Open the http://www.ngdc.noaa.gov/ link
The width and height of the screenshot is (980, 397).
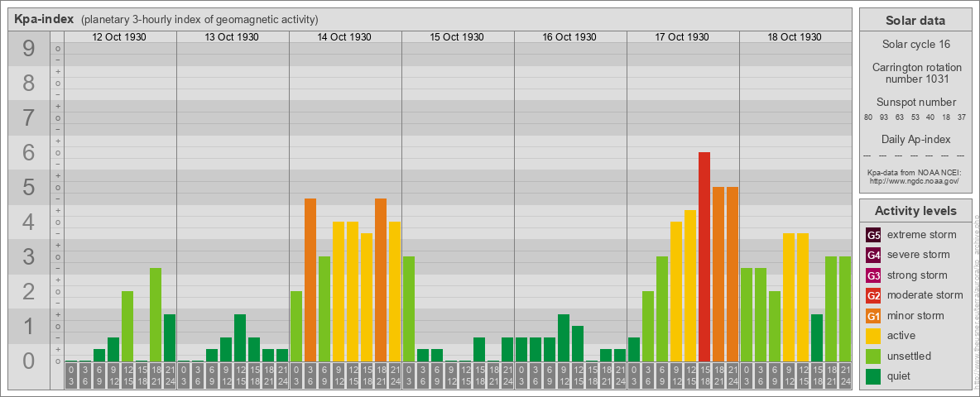pyautogui.click(x=914, y=180)
